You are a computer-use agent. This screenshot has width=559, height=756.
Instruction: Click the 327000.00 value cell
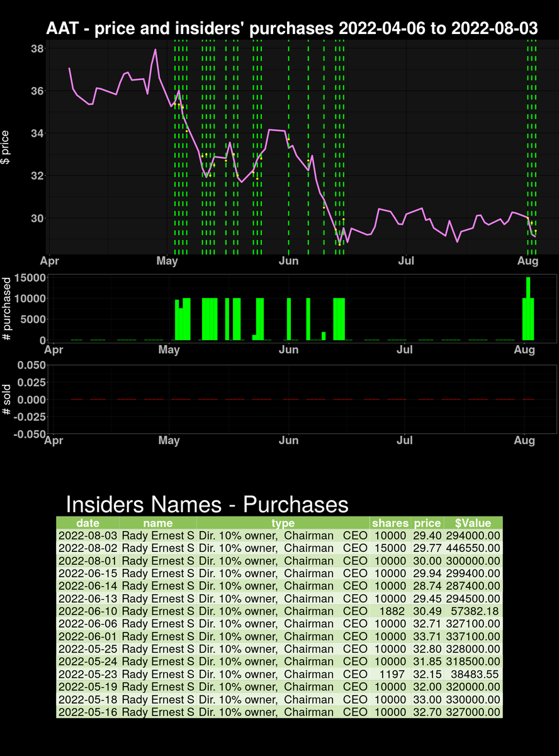point(473,712)
